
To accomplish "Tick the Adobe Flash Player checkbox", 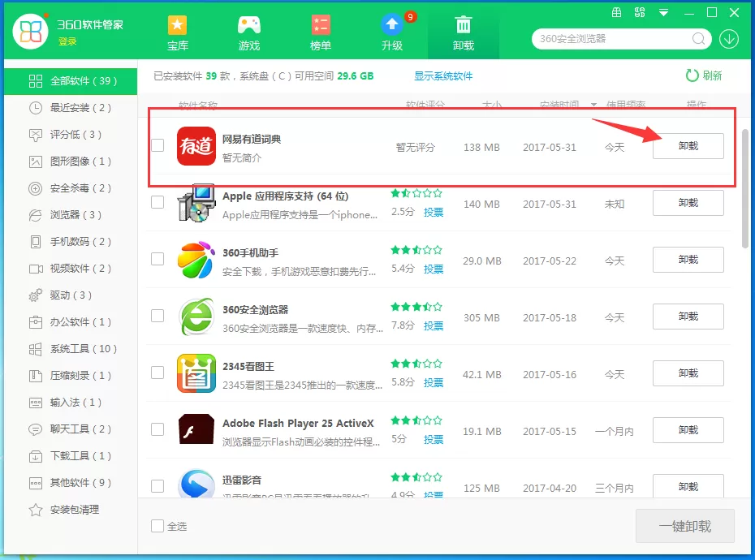I will click(157, 429).
